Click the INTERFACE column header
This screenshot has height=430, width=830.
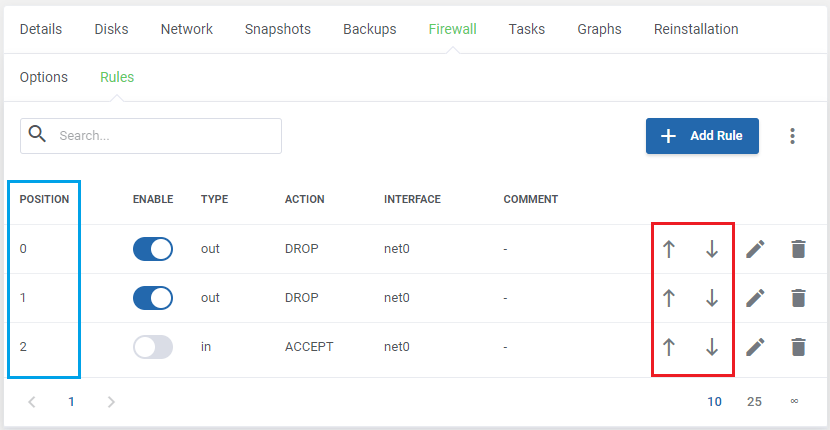pos(412,200)
